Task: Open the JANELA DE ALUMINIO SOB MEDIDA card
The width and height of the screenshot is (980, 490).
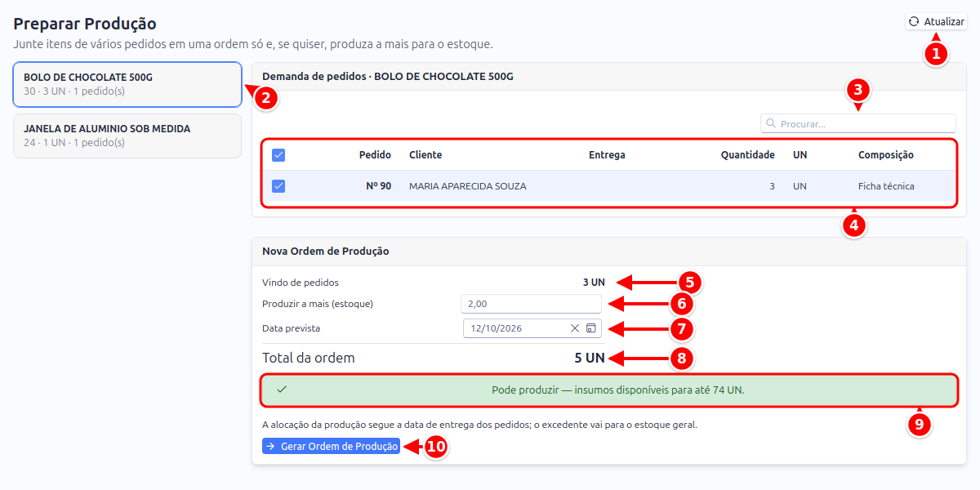Action: 127,136
